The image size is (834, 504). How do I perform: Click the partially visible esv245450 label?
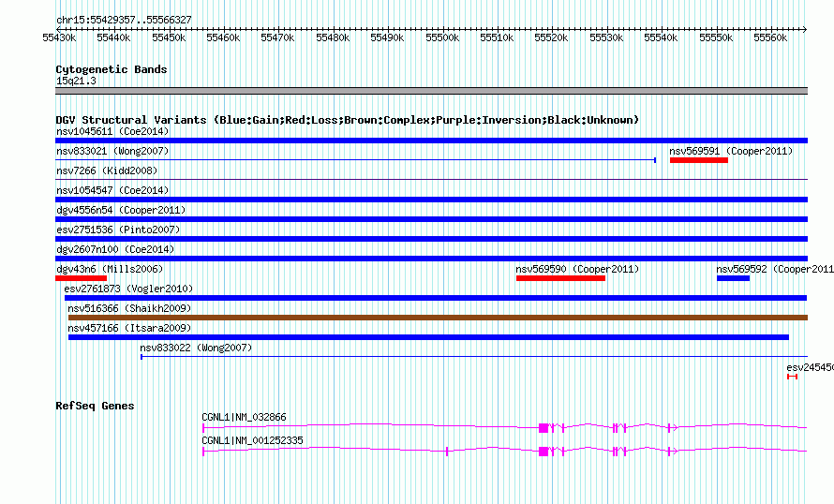810,367
